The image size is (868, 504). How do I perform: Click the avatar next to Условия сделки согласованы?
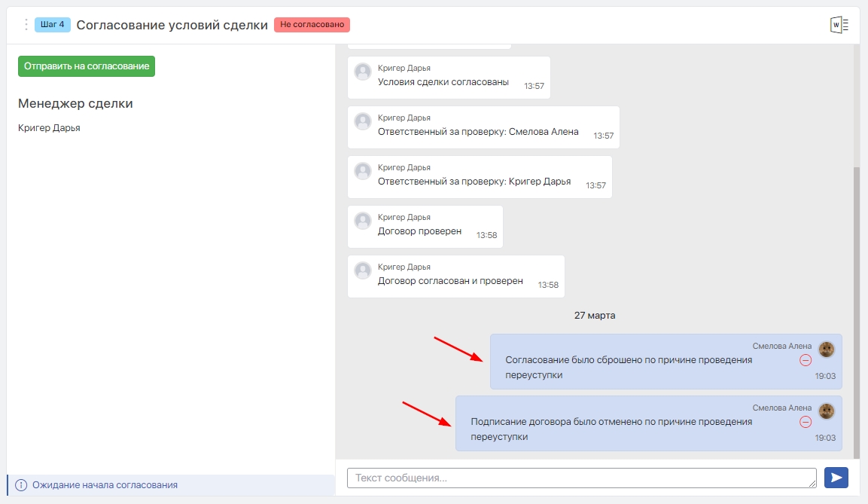click(363, 72)
